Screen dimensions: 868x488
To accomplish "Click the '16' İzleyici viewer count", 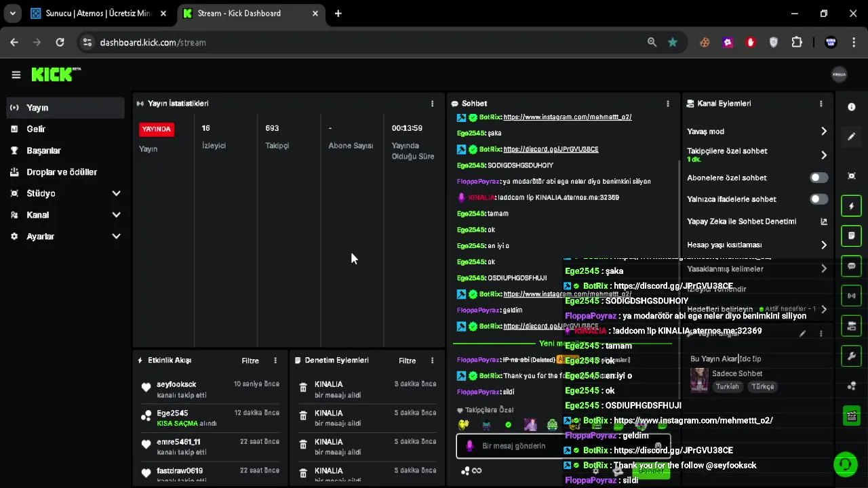I will (x=206, y=128).
